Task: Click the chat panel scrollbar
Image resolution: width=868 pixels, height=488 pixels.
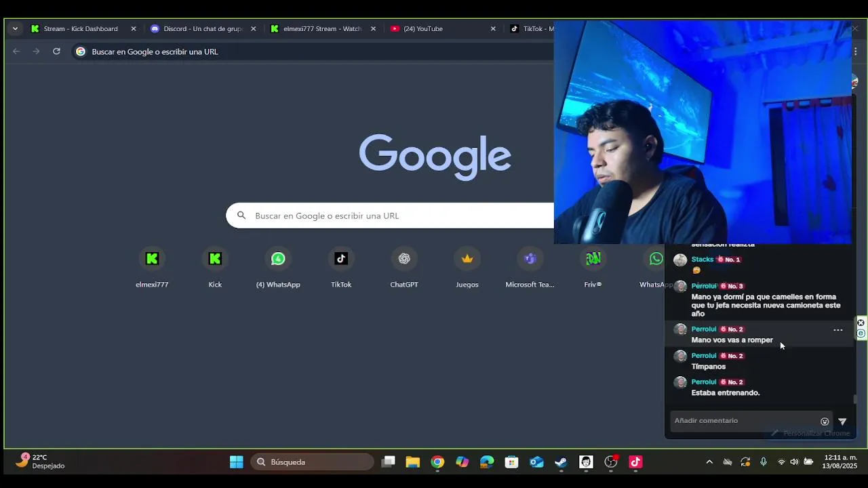Action: point(855,399)
